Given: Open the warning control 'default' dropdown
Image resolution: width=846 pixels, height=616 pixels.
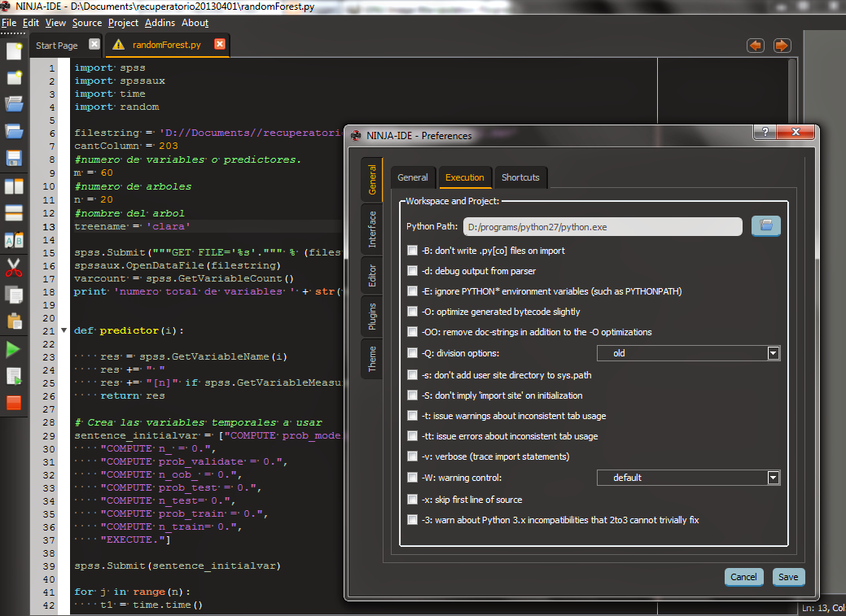Looking at the screenshot, I should [689, 478].
